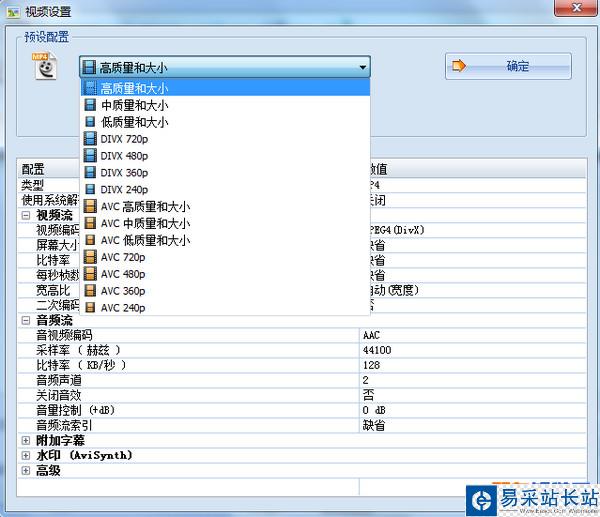Click the 音频声道 row label

click(x=59, y=380)
